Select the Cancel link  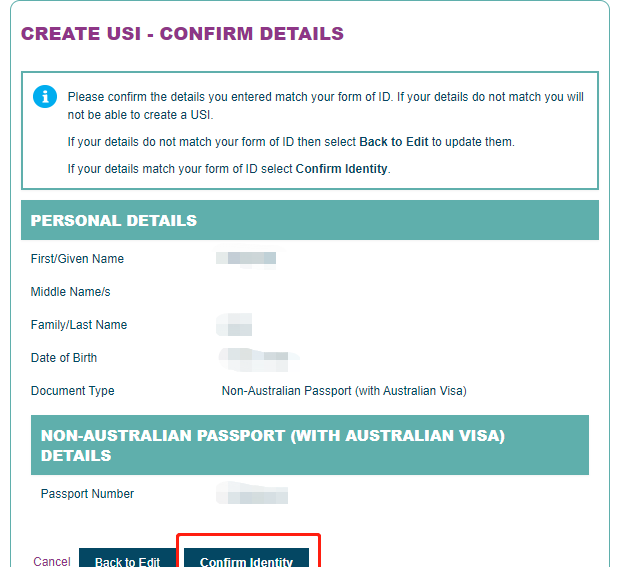tap(52, 561)
